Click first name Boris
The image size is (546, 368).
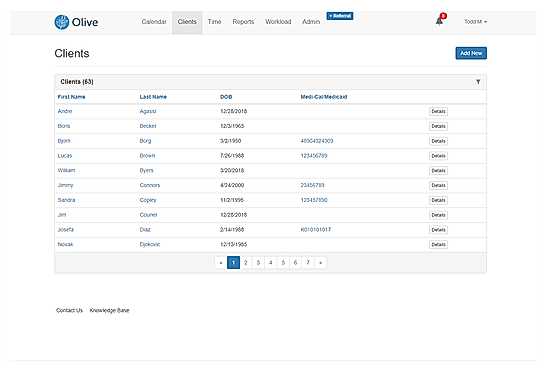[64, 126]
